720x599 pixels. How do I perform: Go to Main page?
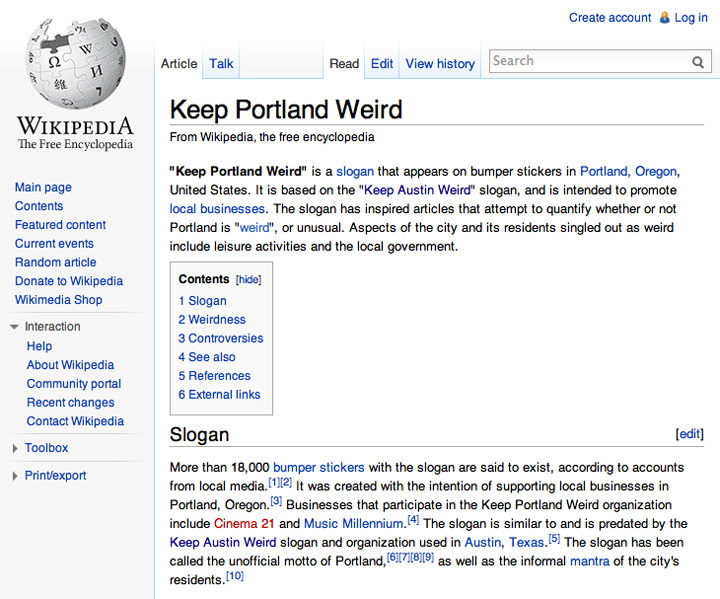click(43, 187)
